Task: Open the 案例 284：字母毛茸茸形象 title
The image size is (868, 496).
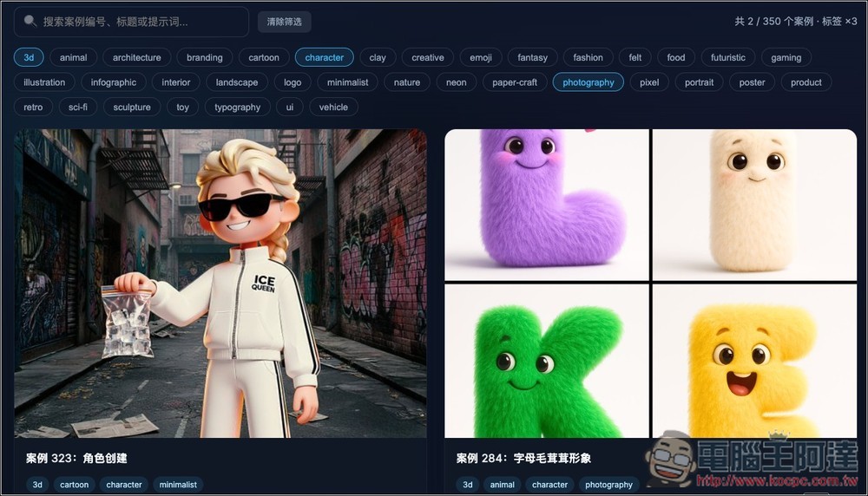Action: click(x=523, y=458)
